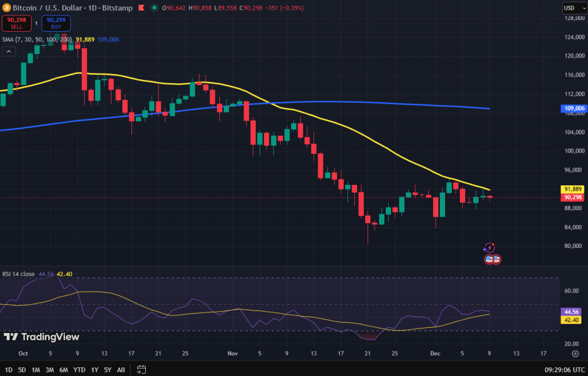
Task: Click the Oct label on time axis
Action: pyautogui.click(x=23, y=354)
